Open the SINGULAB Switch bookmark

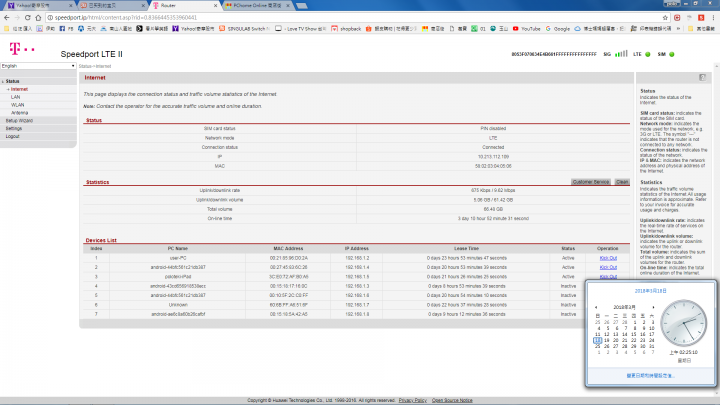pyautogui.click(x=244, y=28)
